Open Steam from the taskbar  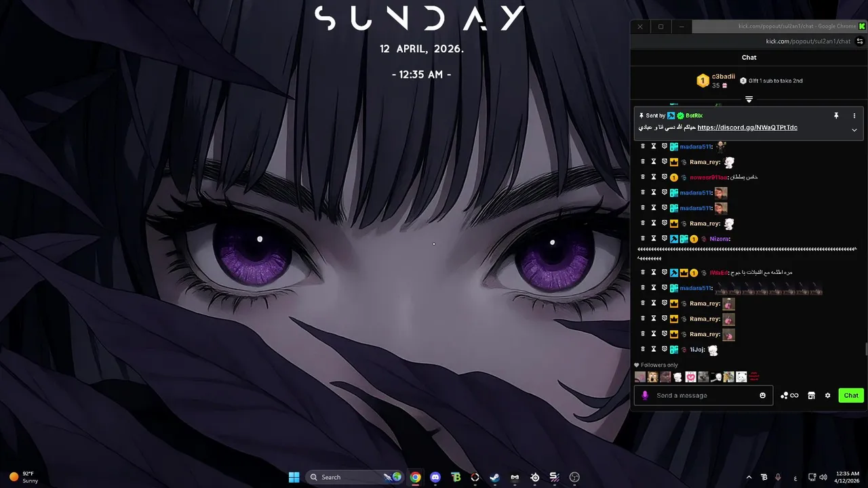[x=495, y=477]
